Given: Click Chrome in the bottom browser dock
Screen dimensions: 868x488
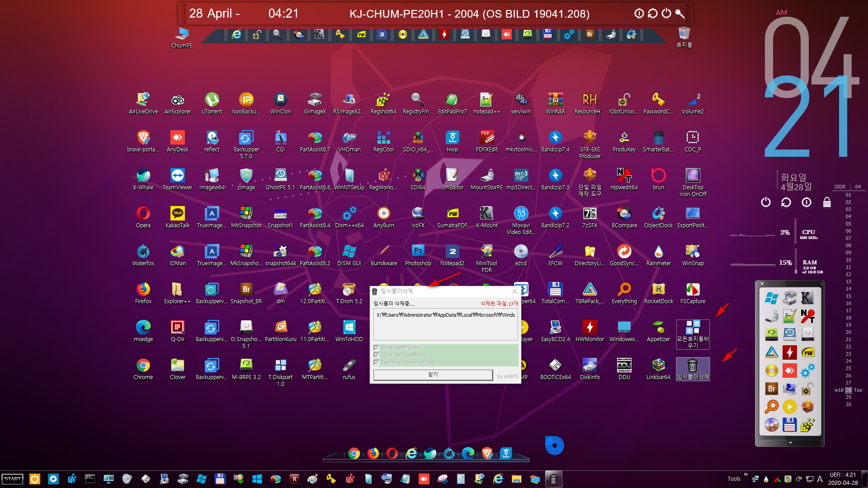Looking at the screenshot, I should [x=354, y=453].
